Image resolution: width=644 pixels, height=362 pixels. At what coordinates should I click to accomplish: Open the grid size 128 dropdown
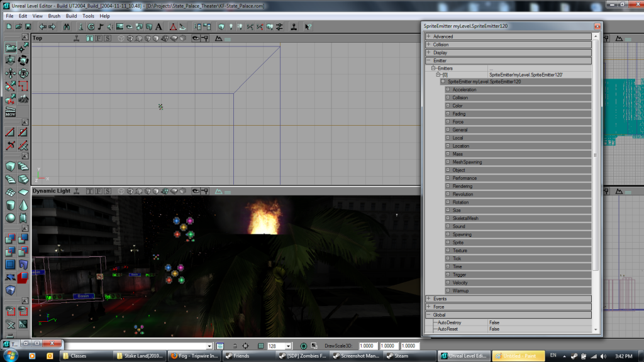288,346
